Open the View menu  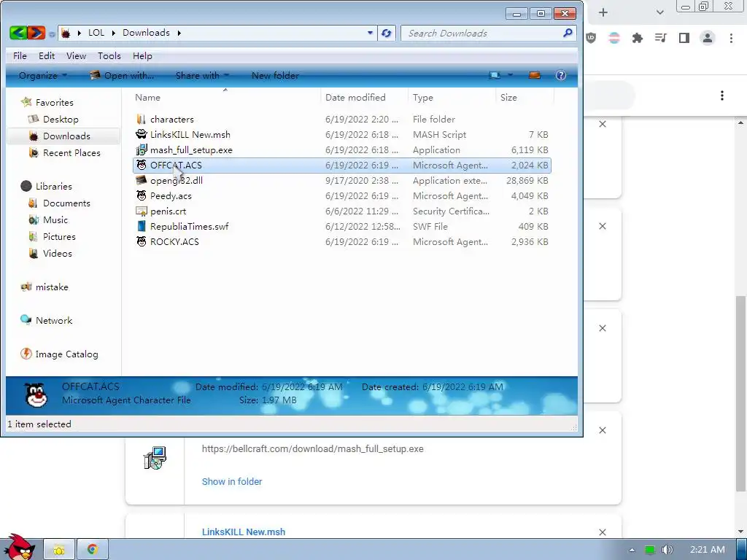click(76, 55)
